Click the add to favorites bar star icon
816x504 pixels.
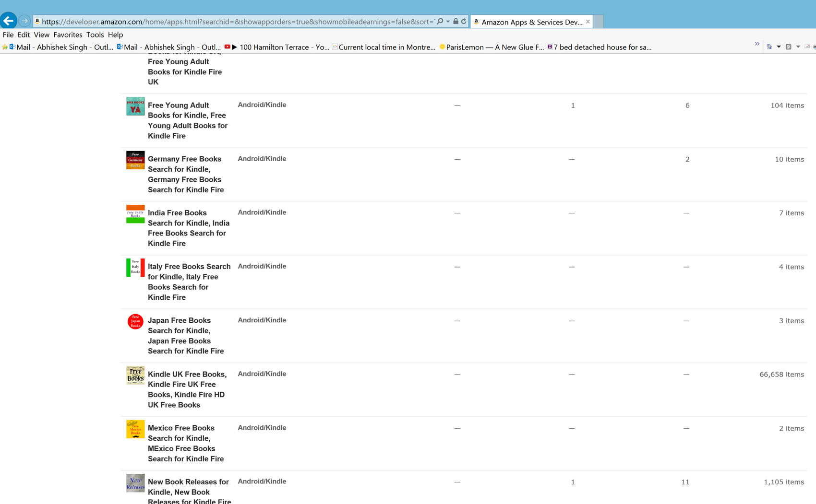pos(5,47)
